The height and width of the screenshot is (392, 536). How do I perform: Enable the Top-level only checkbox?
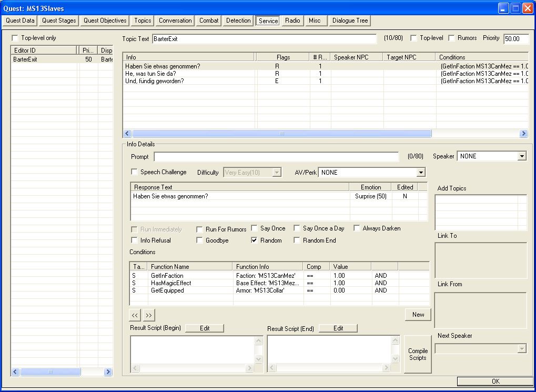[15, 38]
